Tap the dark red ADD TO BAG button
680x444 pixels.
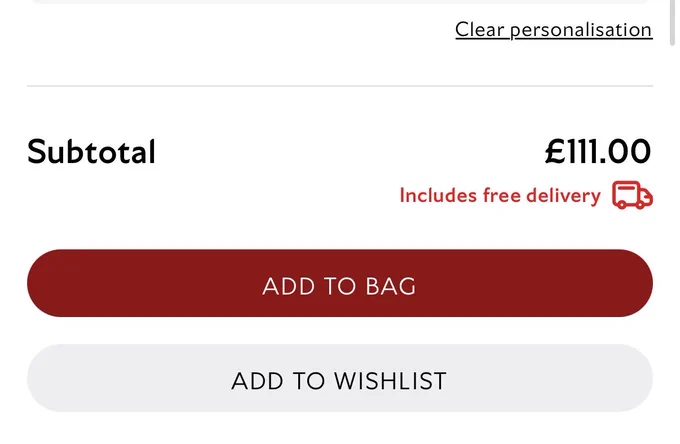(340, 283)
